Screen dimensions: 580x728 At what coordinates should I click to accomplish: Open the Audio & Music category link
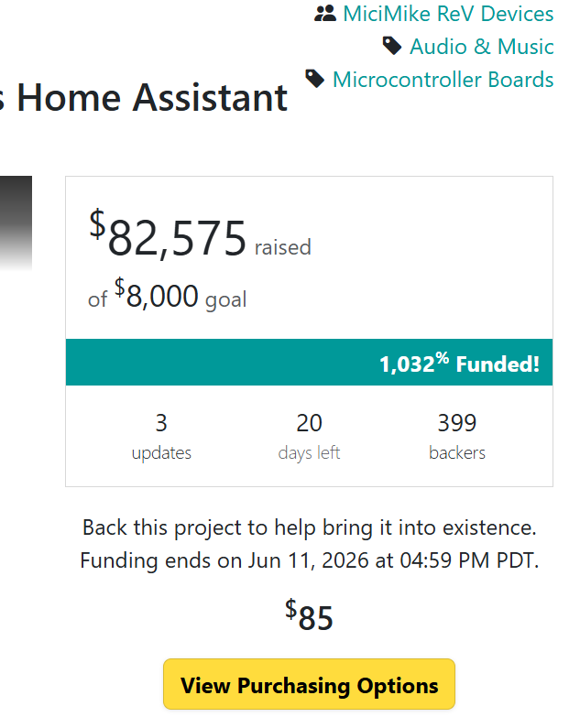tap(481, 47)
